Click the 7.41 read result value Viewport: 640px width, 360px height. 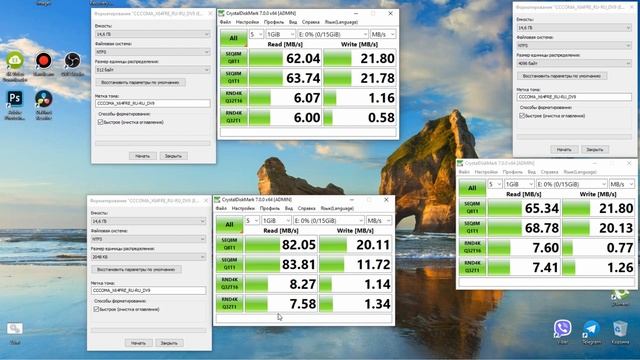tap(545, 267)
